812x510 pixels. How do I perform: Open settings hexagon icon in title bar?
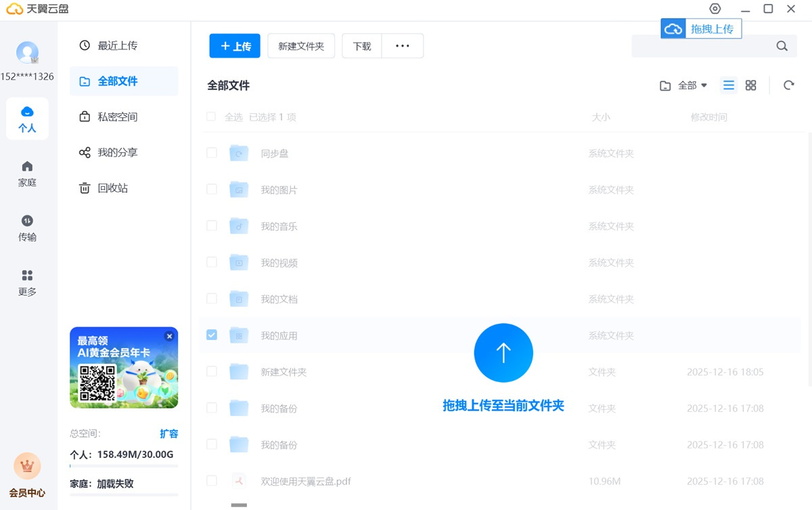715,9
